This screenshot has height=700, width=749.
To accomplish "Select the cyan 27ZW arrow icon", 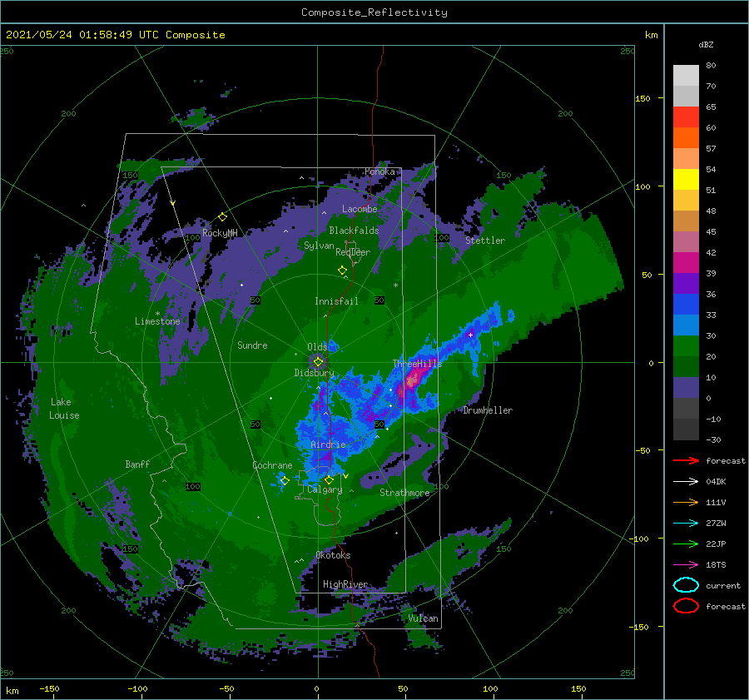I will point(686,523).
